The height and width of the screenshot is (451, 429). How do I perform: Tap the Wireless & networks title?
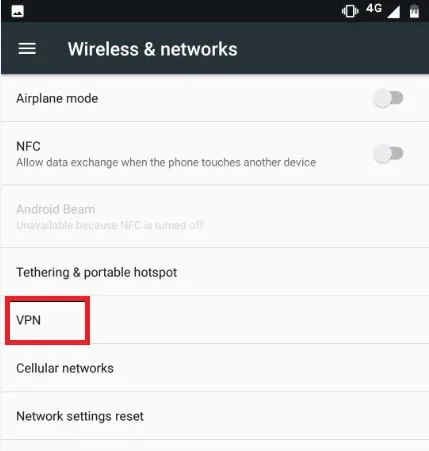[x=153, y=49]
